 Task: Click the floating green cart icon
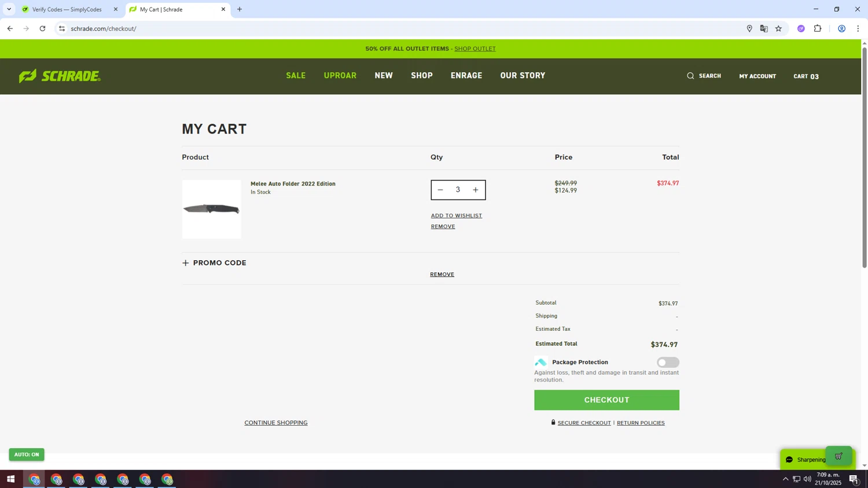click(x=838, y=456)
